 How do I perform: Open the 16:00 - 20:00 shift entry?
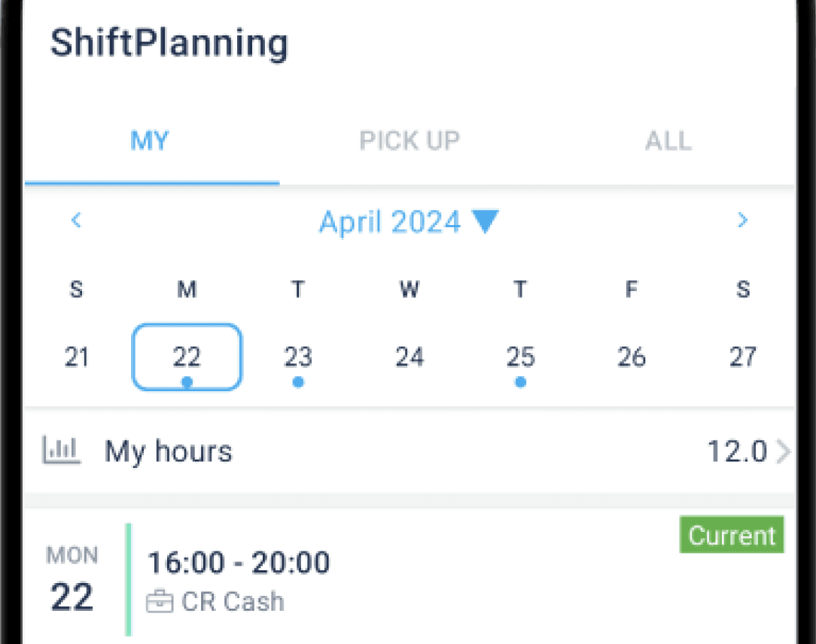click(239, 563)
